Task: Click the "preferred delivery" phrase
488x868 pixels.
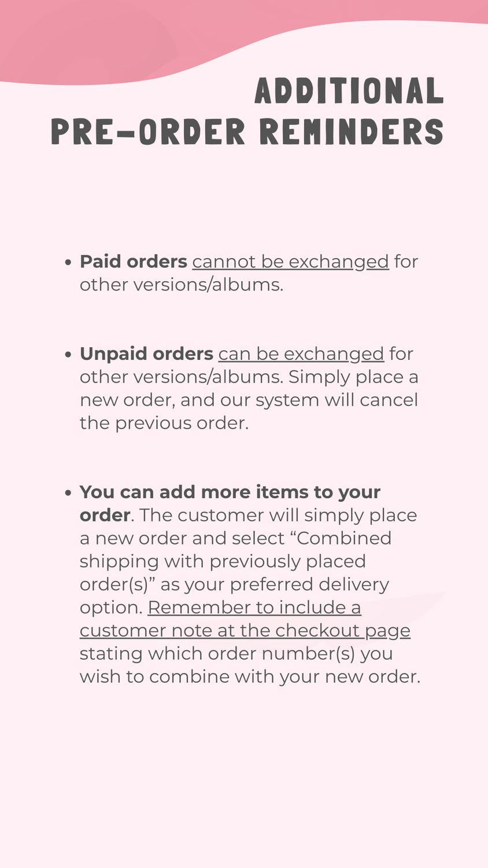Action: coord(309,584)
